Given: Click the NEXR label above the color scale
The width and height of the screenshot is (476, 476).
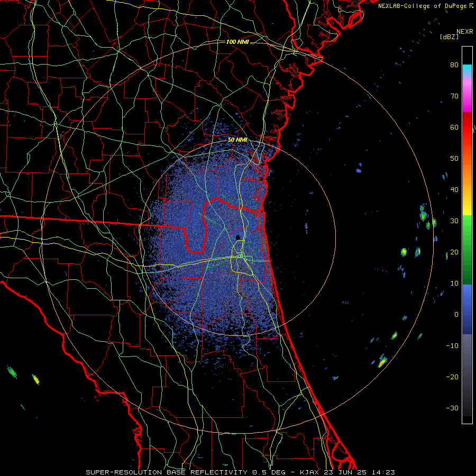Looking at the screenshot, I should coord(464,32).
